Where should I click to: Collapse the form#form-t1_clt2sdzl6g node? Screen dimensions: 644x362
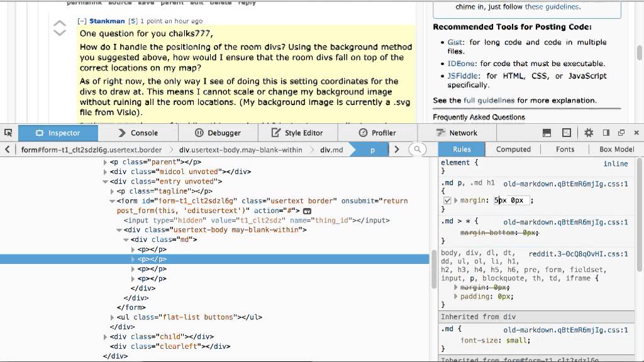(112, 201)
